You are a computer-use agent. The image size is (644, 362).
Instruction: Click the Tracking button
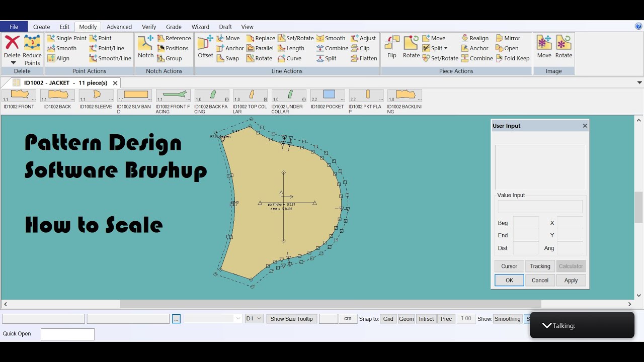coord(540,266)
